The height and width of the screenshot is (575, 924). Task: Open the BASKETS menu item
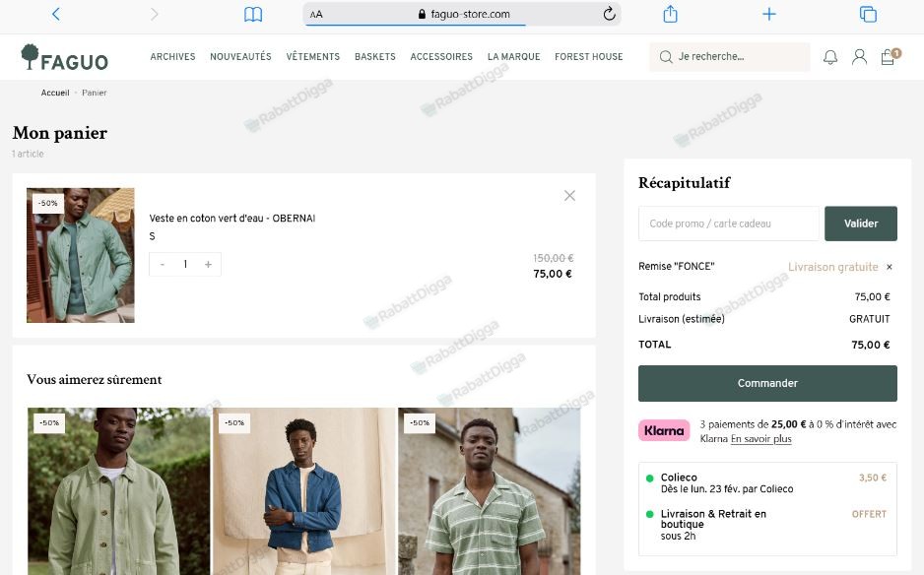coord(374,57)
